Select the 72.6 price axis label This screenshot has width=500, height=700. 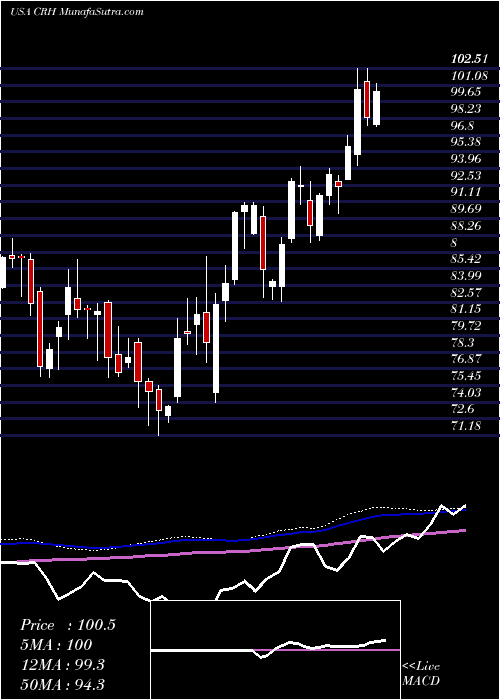coord(462,409)
